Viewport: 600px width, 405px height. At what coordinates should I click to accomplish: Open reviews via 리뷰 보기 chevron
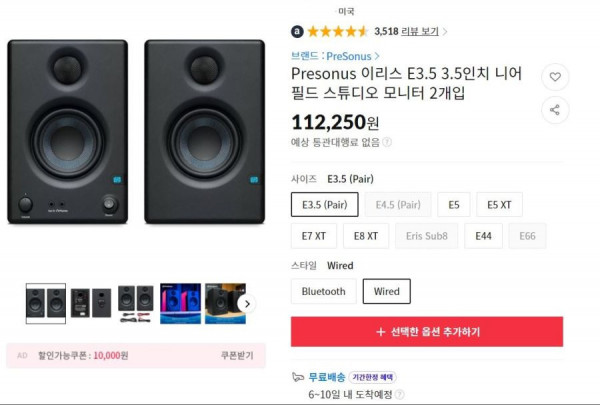click(x=445, y=31)
